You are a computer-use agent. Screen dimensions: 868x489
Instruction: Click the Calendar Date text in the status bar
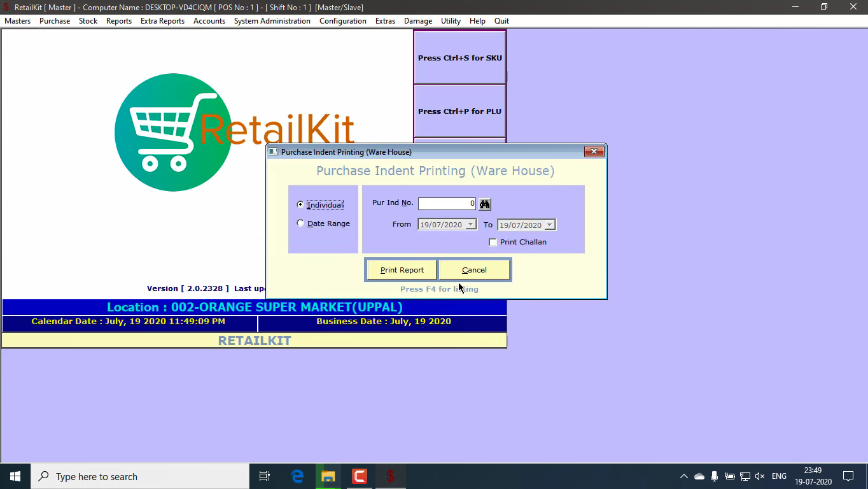point(129,322)
